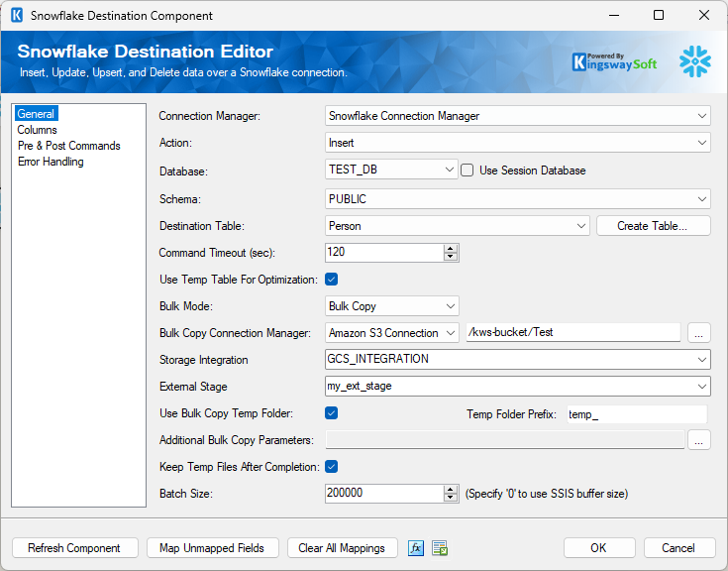Viewport: 728px width, 571px height.
Task: Switch to the Columns page
Action: (x=38, y=130)
